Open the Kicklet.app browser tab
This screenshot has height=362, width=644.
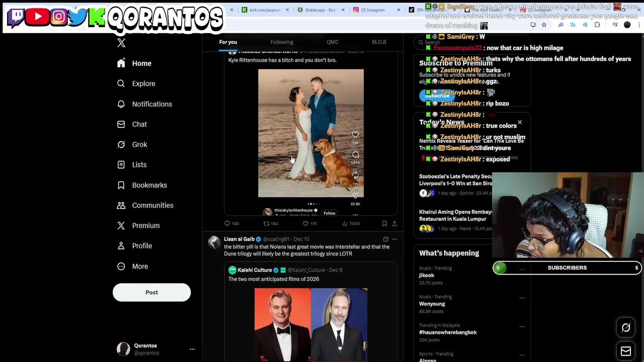[x=320, y=10]
